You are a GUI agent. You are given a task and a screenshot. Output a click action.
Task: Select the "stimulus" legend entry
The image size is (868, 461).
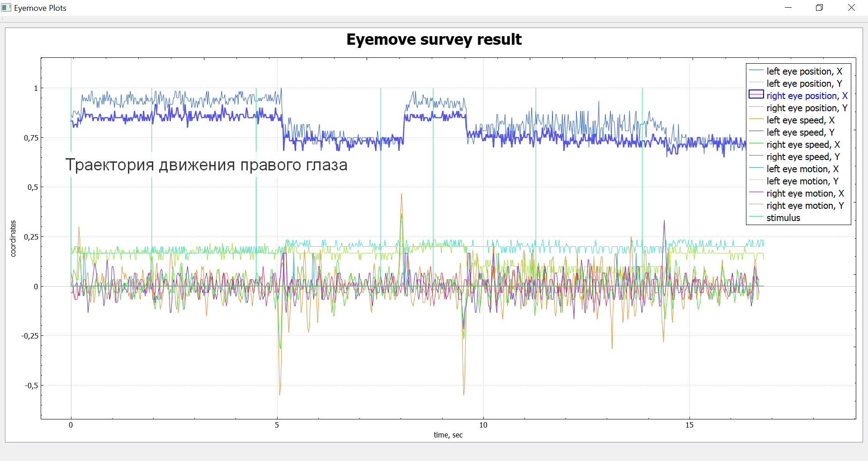[x=783, y=218]
